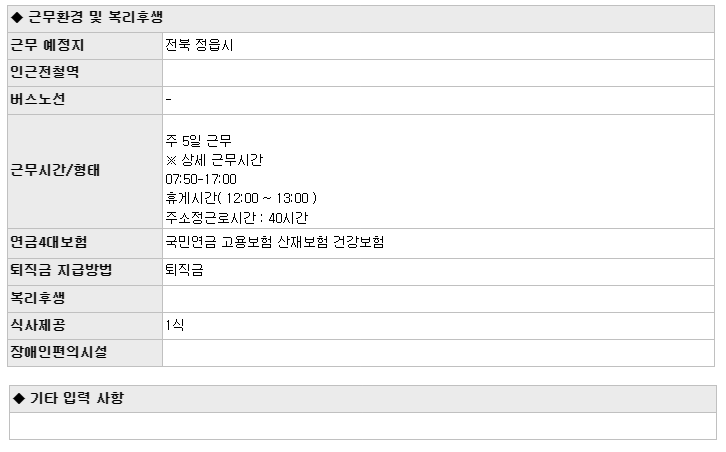
Task: Click the 국민연금 고용보험 산재보험 건강보험 value
Action: coord(275,242)
